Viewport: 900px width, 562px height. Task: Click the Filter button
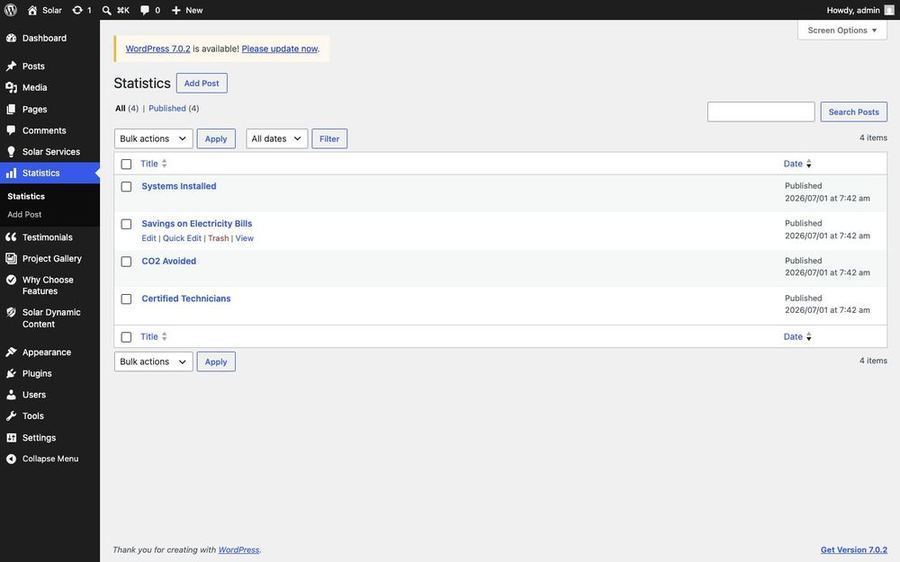(x=329, y=138)
